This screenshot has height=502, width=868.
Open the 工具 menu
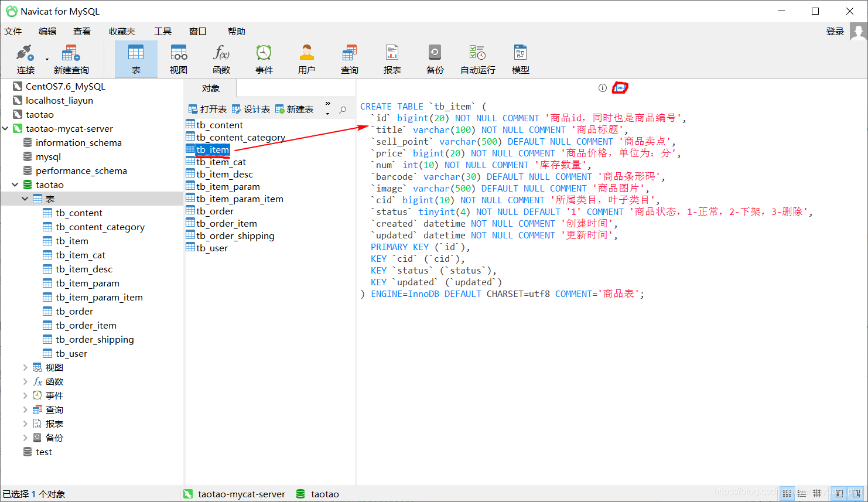pyautogui.click(x=163, y=31)
